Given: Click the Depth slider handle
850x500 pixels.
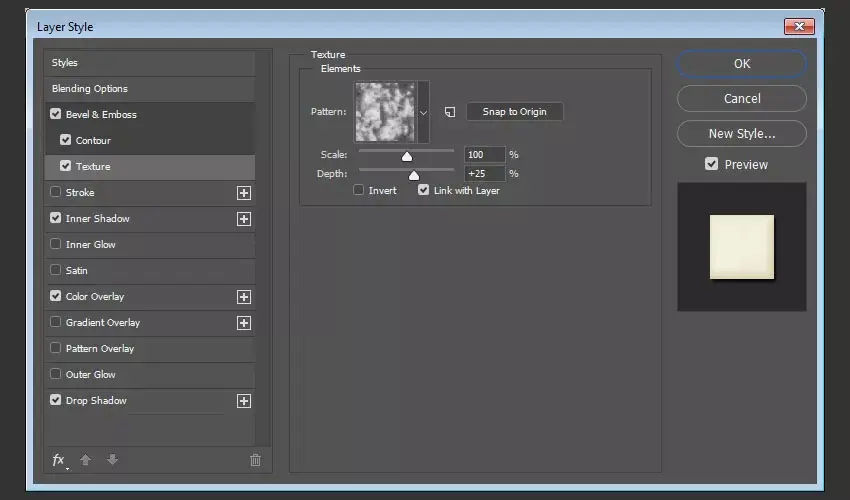Looking at the screenshot, I should 414,175.
